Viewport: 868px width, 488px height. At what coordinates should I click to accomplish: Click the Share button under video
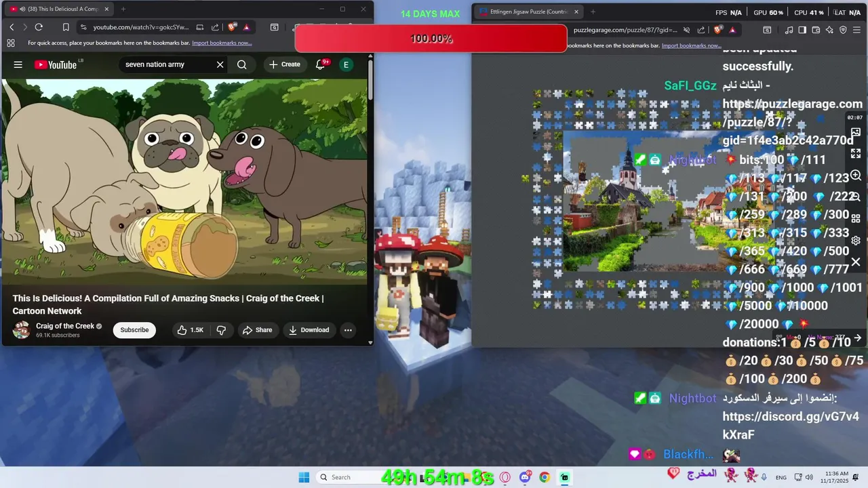(x=257, y=330)
